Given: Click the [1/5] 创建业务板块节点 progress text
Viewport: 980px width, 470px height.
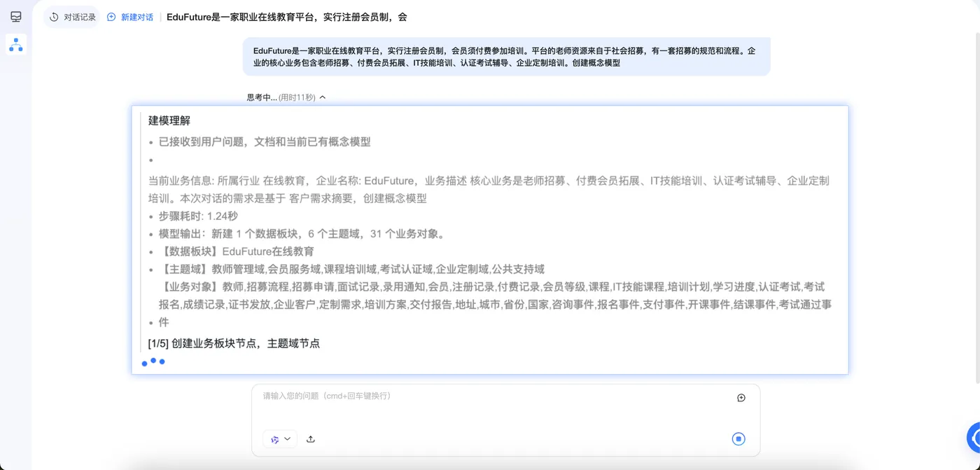Looking at the screenshot, I should tap(234, 343).
